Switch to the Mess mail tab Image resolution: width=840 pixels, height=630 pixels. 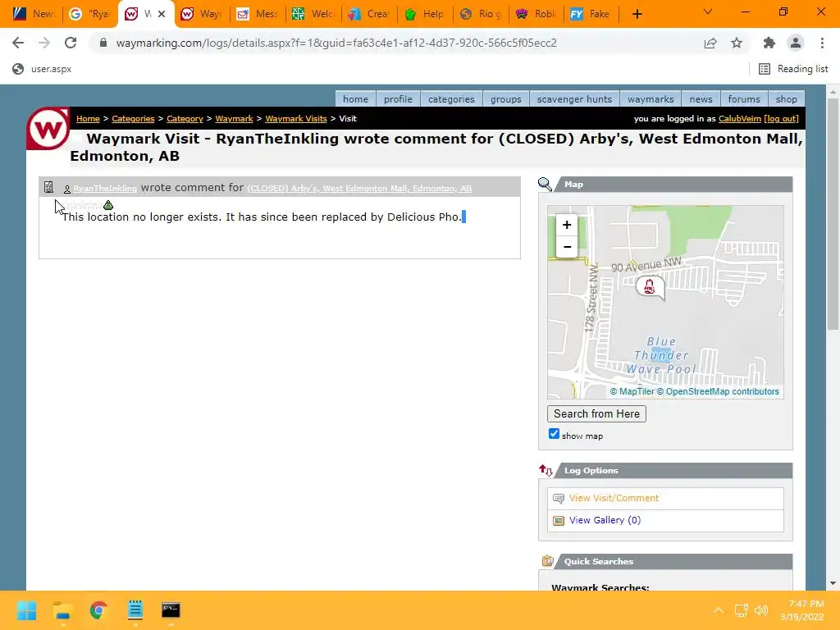click(258, 14)
